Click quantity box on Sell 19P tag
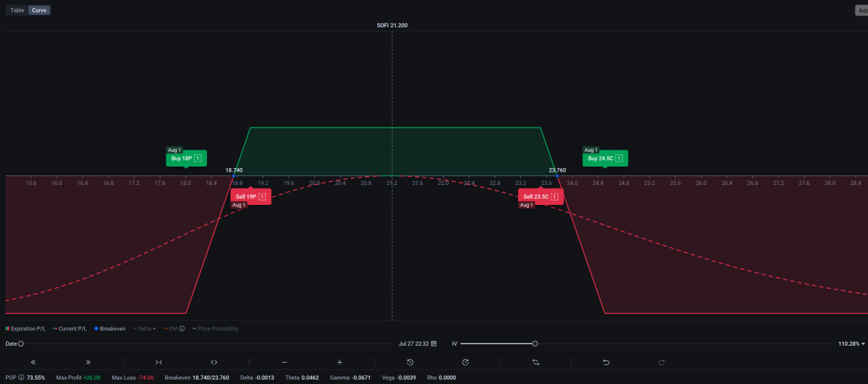Image resolution: width=868 pixels, height=384 pixels. coord(262,197)
